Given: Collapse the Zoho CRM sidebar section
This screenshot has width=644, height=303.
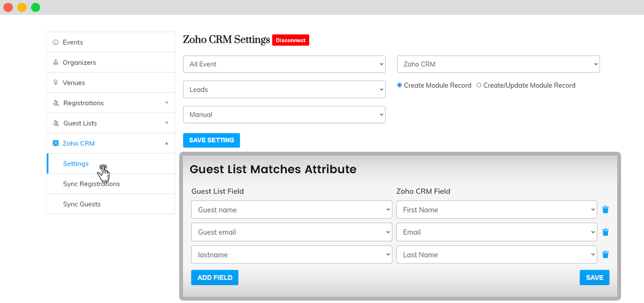Looking at the screenshot, I should tap(167, 143).
